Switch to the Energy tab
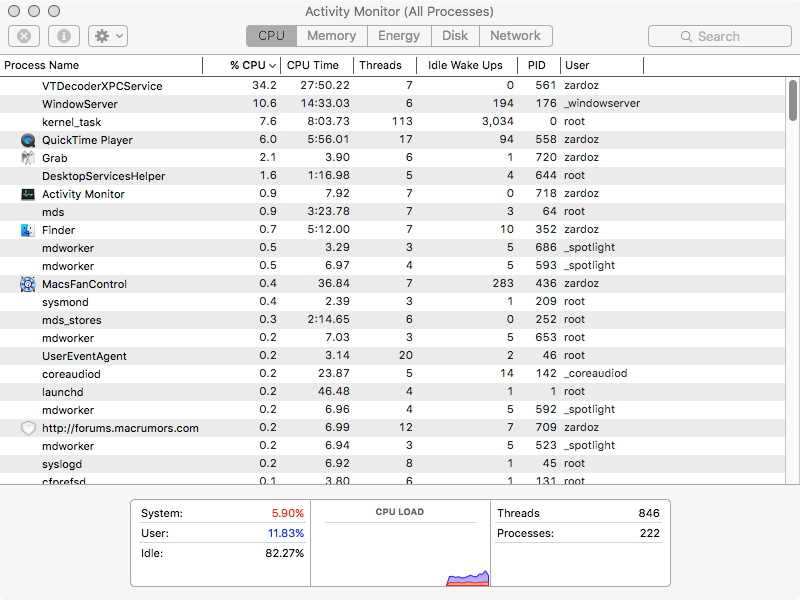Screen dimensions: 800x600 pos(399,36)
